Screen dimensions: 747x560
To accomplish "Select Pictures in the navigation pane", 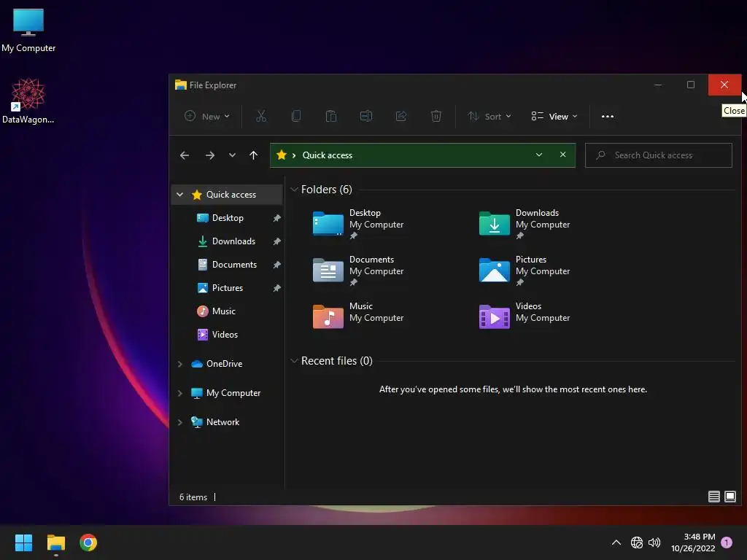I will [x=228, y=288].
